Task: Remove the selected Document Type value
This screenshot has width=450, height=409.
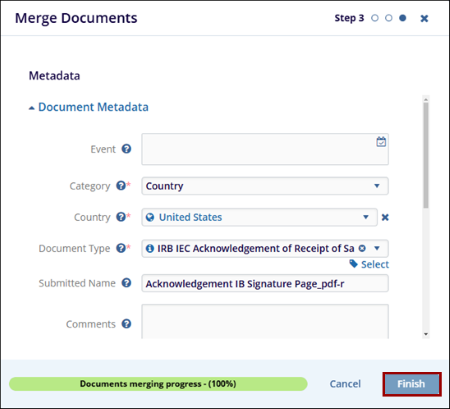Action: point(362,248)
